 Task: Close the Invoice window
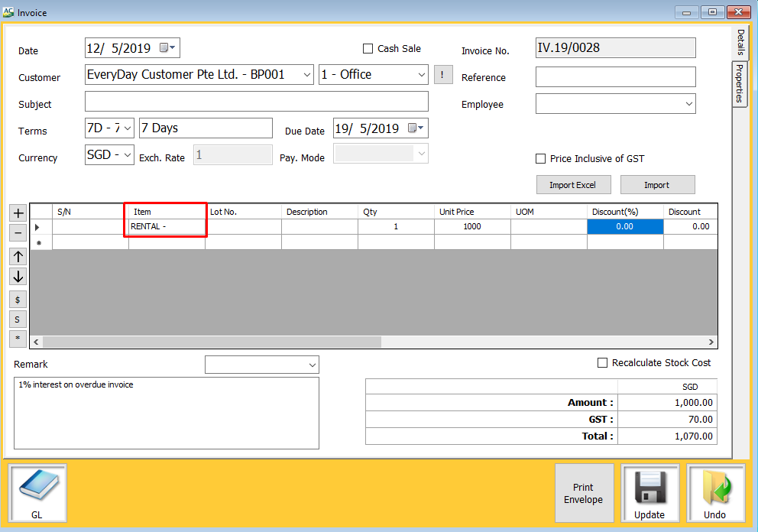[x=739, y=12]
